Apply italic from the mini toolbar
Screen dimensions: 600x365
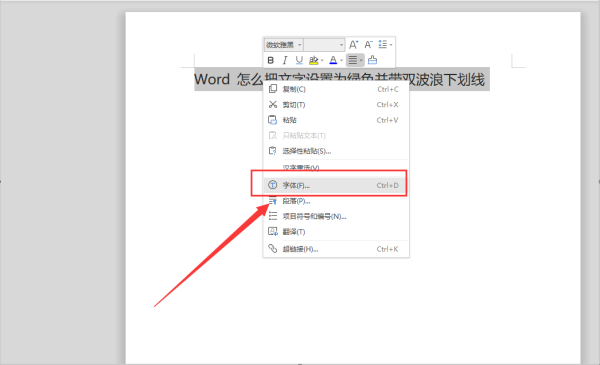pyautogui.click(x=285, y=60)
